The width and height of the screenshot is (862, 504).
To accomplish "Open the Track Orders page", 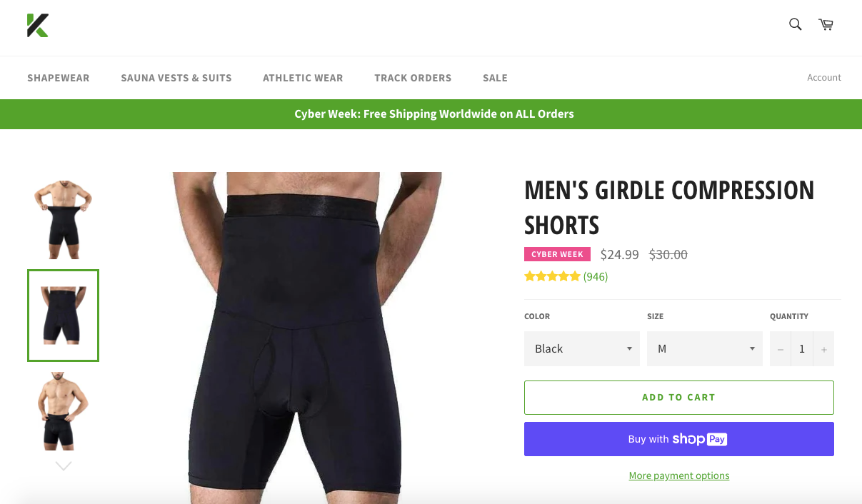I will click(x=413, y=78).
